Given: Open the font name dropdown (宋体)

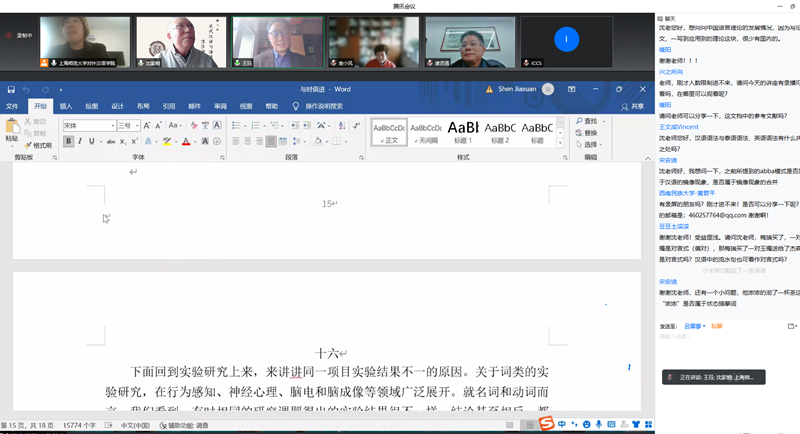Looking at the screenshot, I should (x=88, y=125).
